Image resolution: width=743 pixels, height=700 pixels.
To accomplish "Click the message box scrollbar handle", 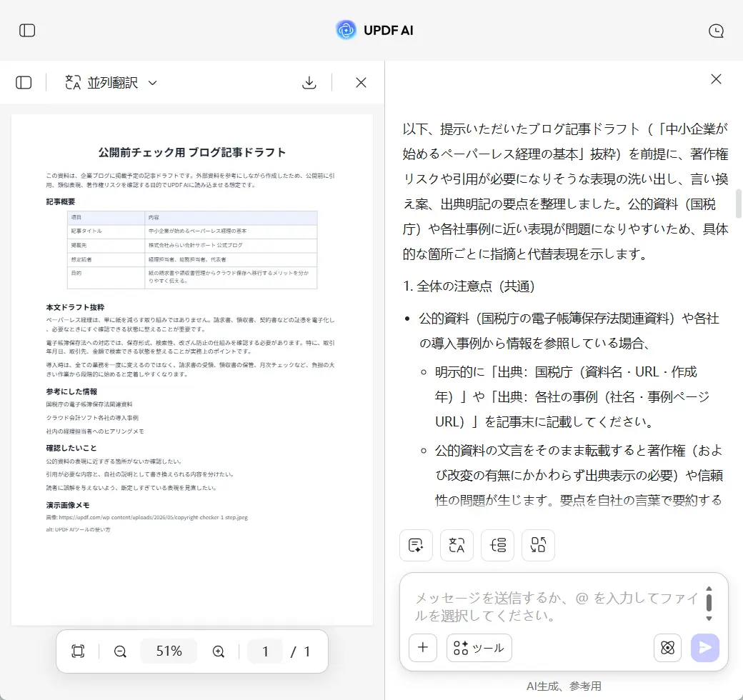I will pos(709,602).
